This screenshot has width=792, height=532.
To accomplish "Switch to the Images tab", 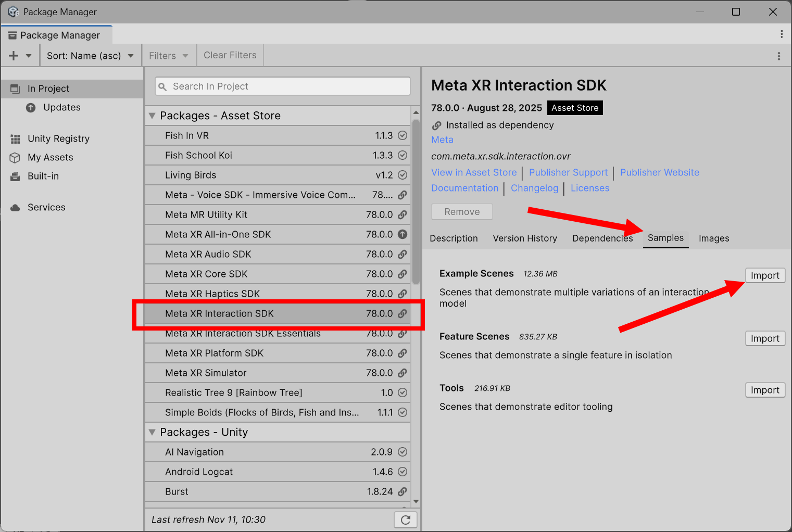I will [714, 238].
